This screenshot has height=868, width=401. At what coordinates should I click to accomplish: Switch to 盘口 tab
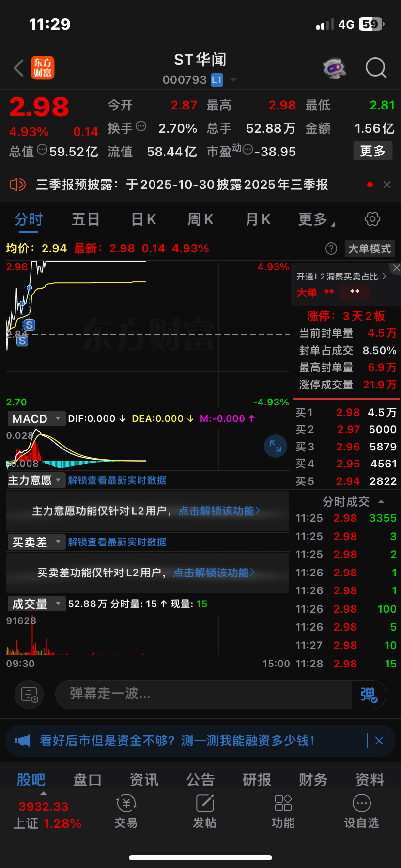click(87, 779)
